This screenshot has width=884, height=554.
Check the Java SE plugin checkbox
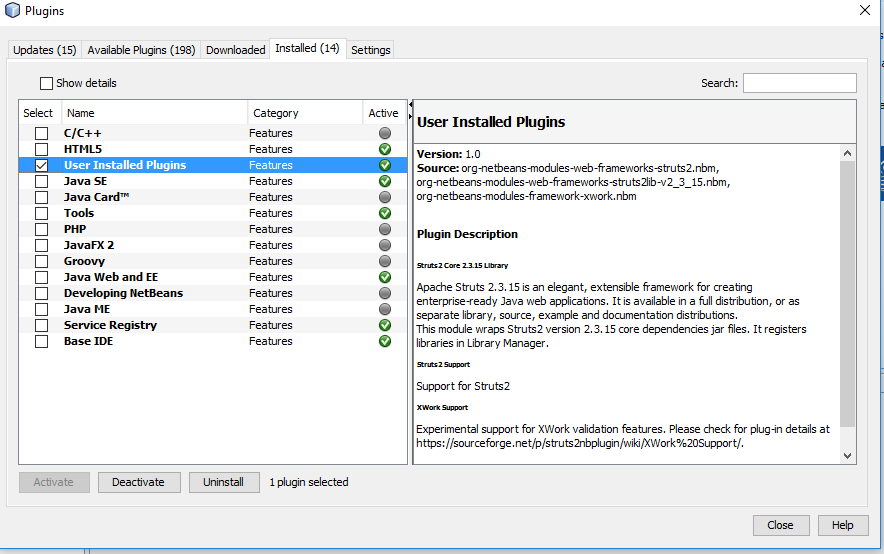point(41,181)
